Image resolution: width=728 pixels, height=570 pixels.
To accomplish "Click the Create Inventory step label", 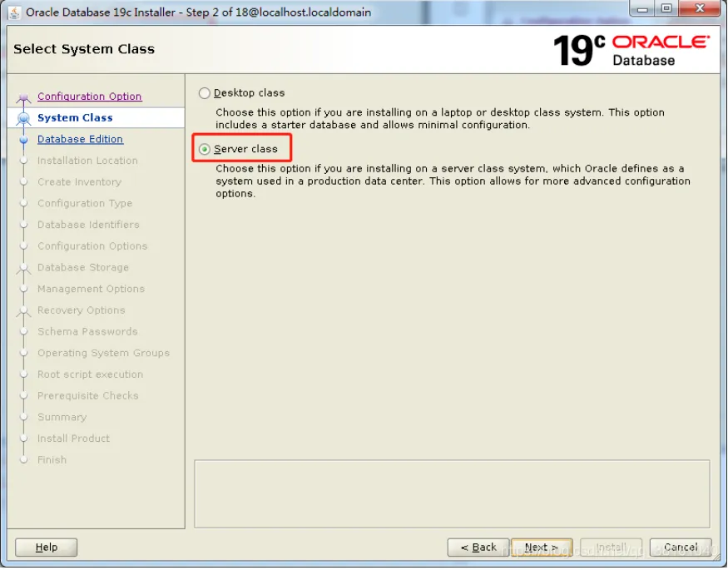I will 79,182.
